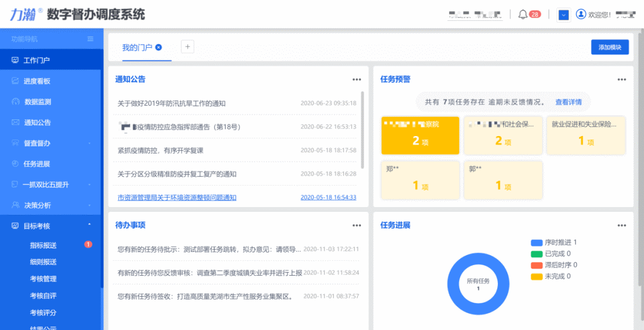
Task: Toggle the green 已完成 legend item
Action: click(x=550, y=254)
